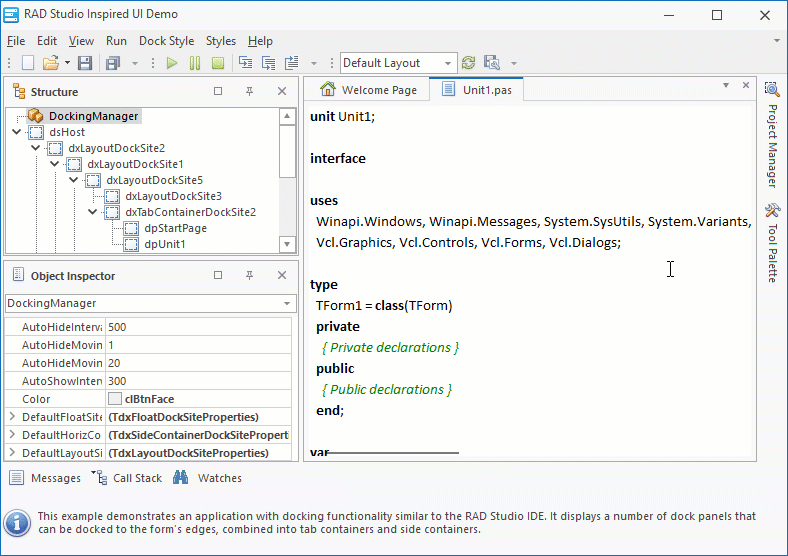Open the Dock Style menu
Image resolution: width=788 pixels, height=556 pixels.
click(166, 41)
